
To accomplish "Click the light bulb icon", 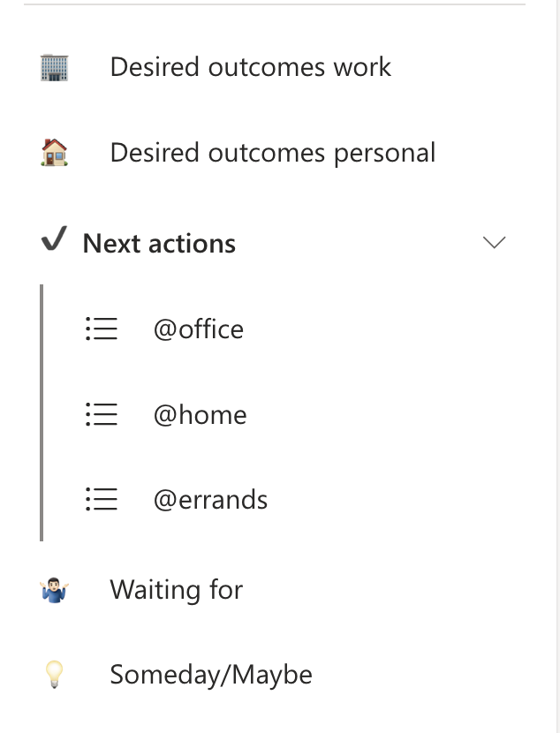I will click(55, 676).
